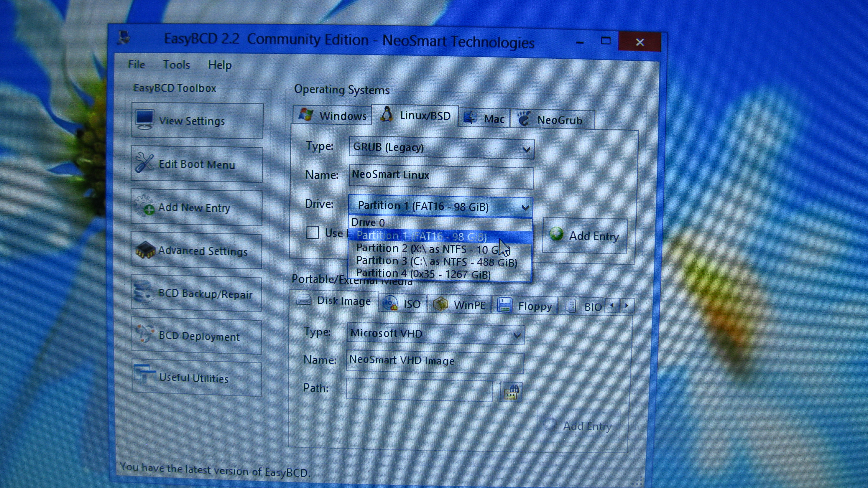Switch to the WinPE tab
Screen dimensions: 868x488
459,305
